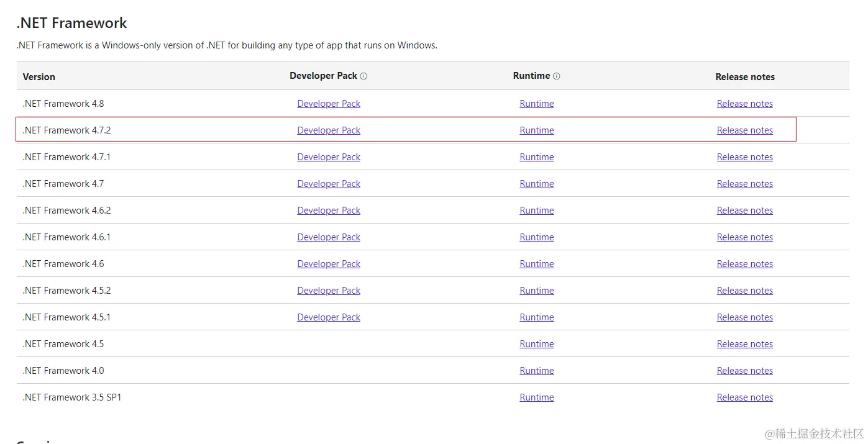Click Developer Pack for .NET Framework 4.7

(329, 184)
